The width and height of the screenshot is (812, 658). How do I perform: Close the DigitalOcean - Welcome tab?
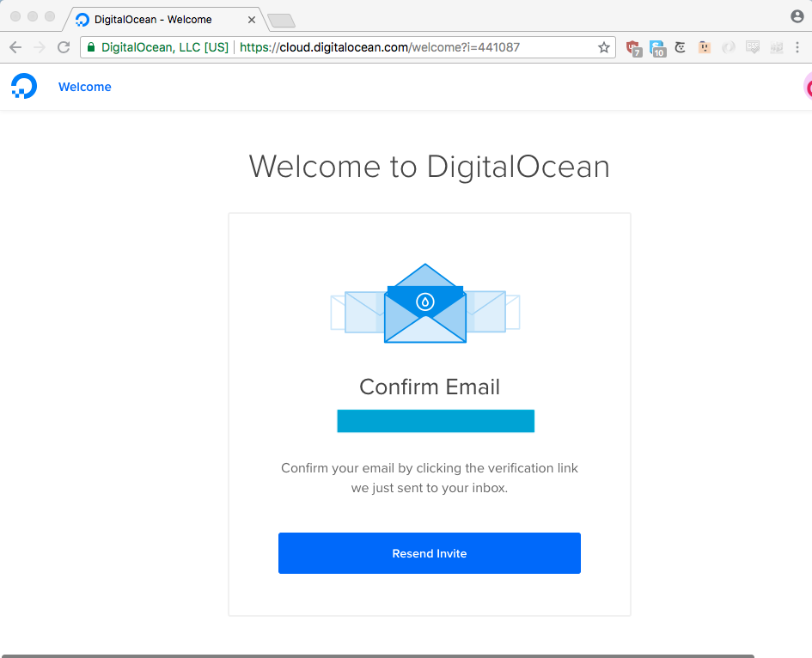coord(253,19)
